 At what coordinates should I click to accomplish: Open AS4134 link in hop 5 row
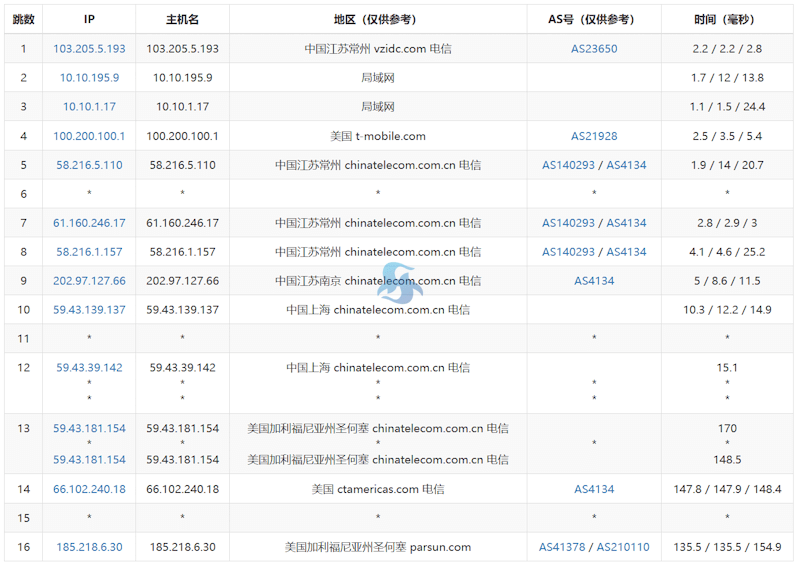(626, 165)
